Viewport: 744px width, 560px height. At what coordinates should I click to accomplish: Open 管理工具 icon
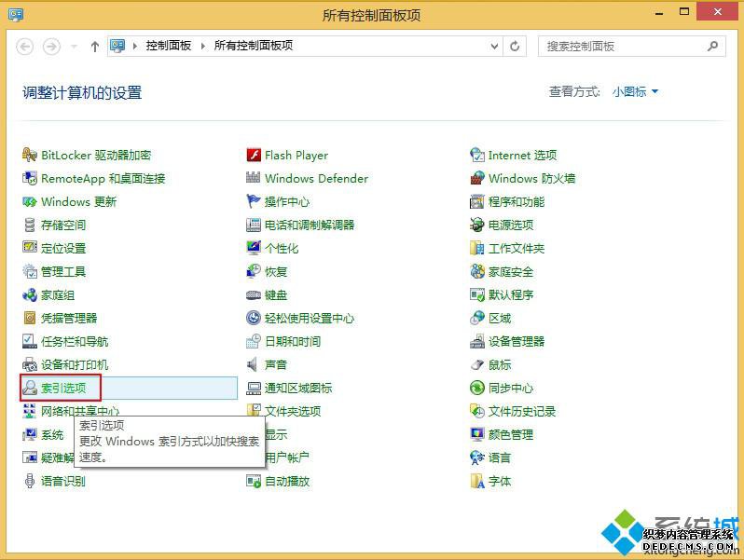tap(30, 271)
